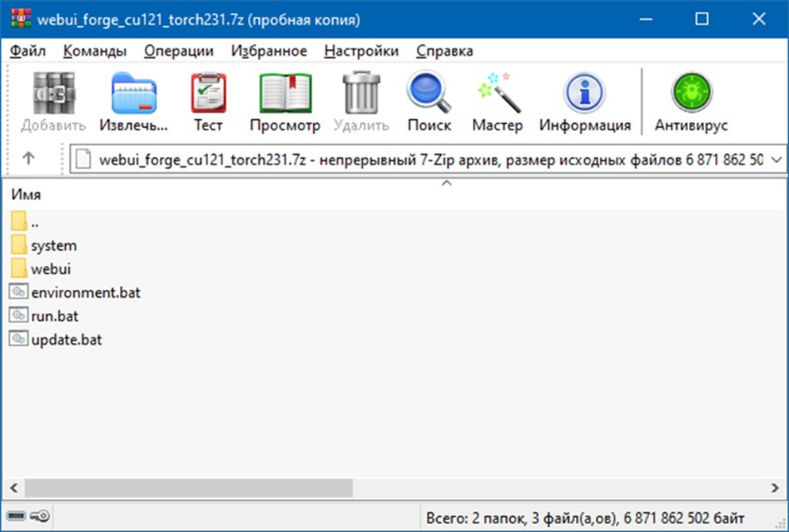Click status text 'Всего: 2 папок, 3 файл(а,ов)'
Screen dimensions: 789x532
click(521, 518)
